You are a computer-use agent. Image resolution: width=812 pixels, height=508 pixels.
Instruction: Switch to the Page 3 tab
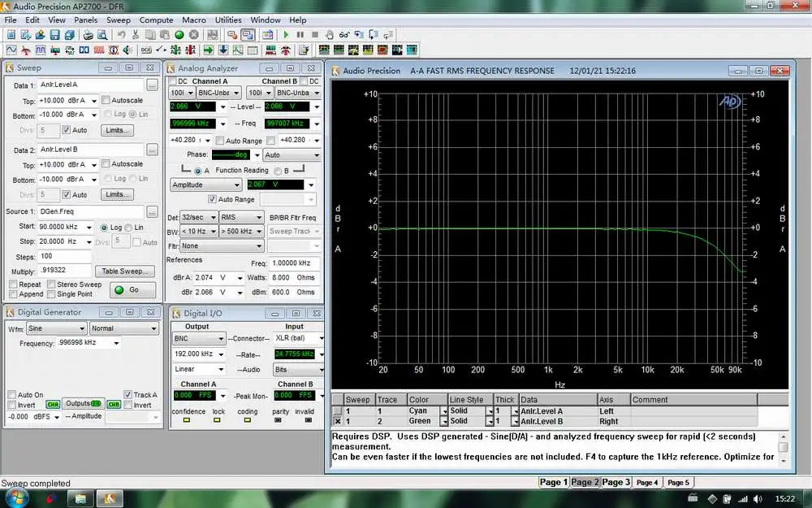click(x=616, y=482)
